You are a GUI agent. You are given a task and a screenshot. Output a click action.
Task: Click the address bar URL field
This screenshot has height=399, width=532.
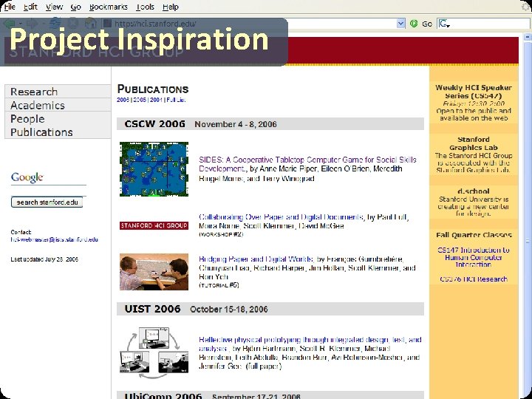click(x=250, y=24)
